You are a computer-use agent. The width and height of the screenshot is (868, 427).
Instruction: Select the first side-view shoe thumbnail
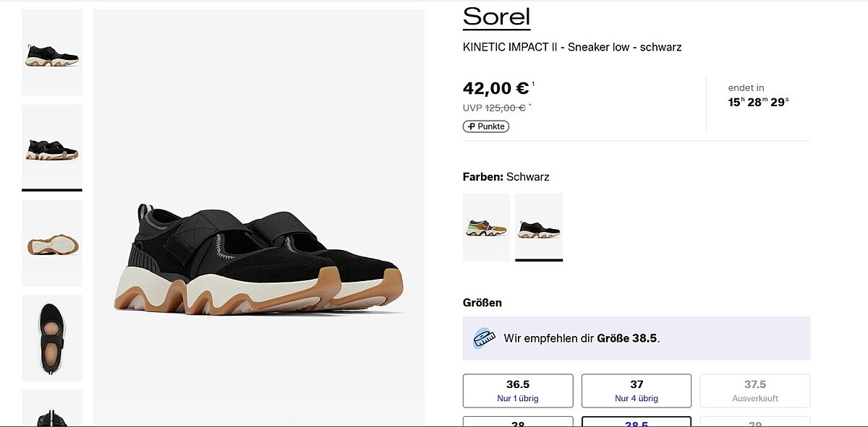tap(52, 53)
